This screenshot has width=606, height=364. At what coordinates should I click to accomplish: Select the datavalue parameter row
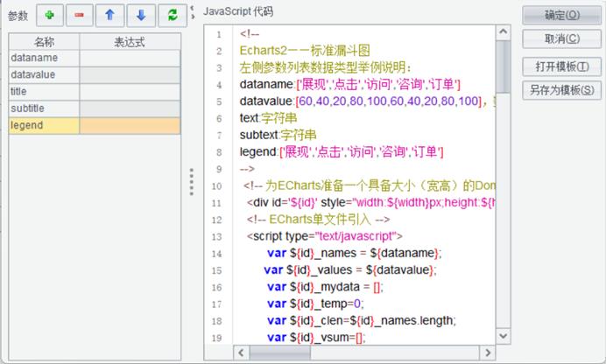(x=44, y=74)
